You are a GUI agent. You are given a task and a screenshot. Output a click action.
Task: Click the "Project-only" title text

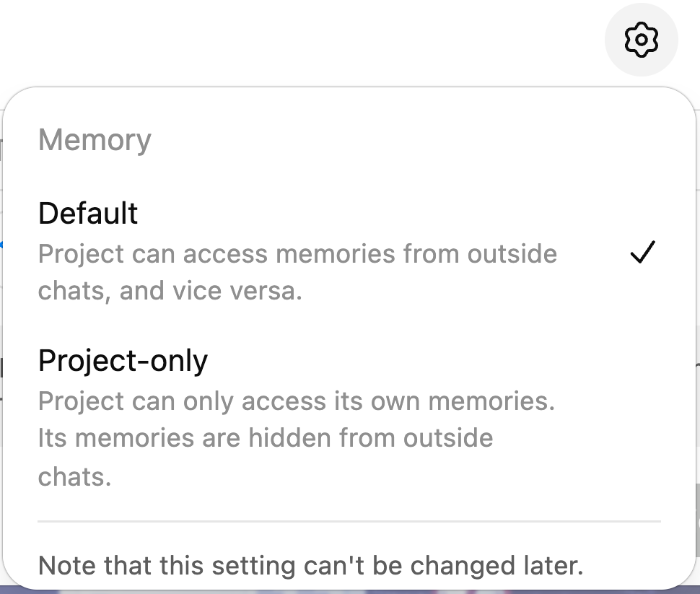point(123,360)
